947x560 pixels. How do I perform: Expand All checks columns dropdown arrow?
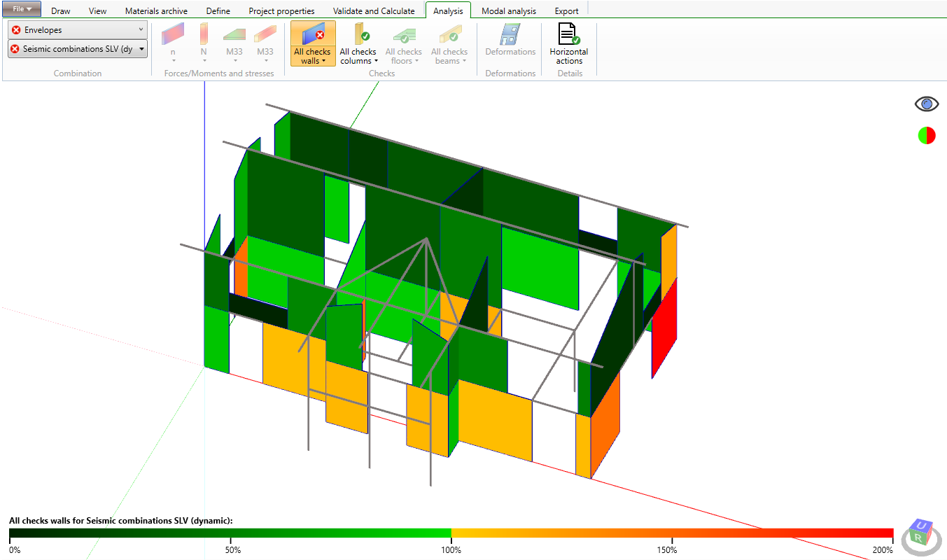point(376,62)
